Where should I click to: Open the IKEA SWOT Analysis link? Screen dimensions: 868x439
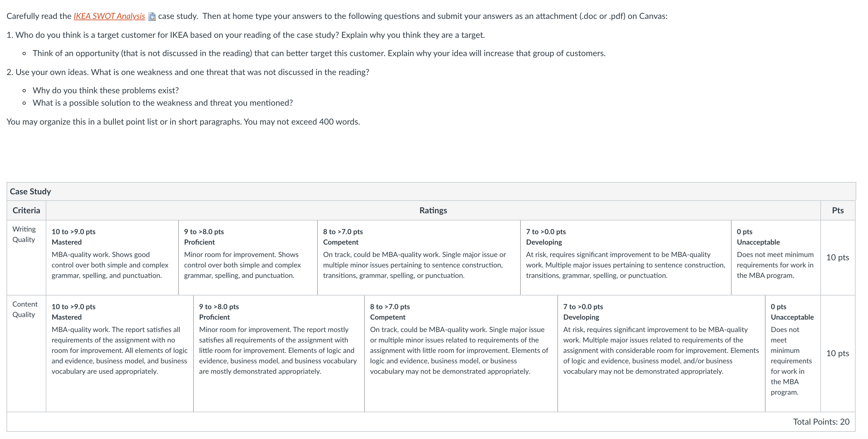pyautogui.click(x=109, y=16)
